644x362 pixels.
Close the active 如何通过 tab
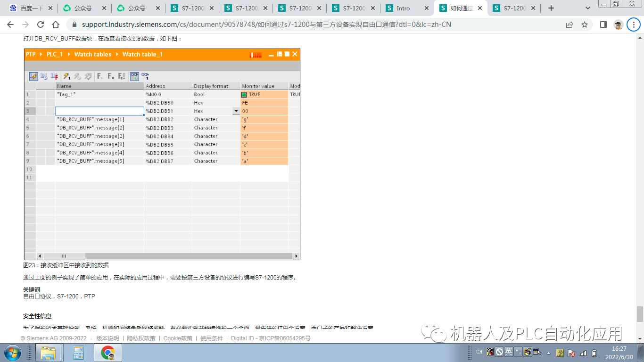[x=480, y=8]
